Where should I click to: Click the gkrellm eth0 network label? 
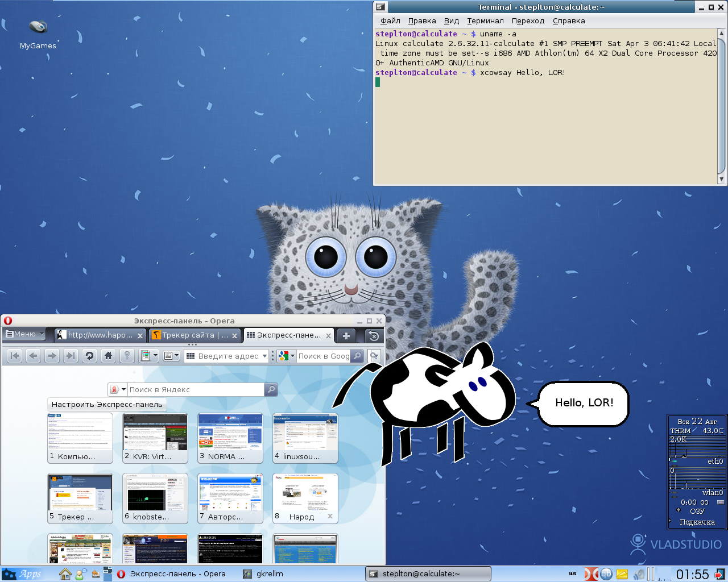[715, 461]
